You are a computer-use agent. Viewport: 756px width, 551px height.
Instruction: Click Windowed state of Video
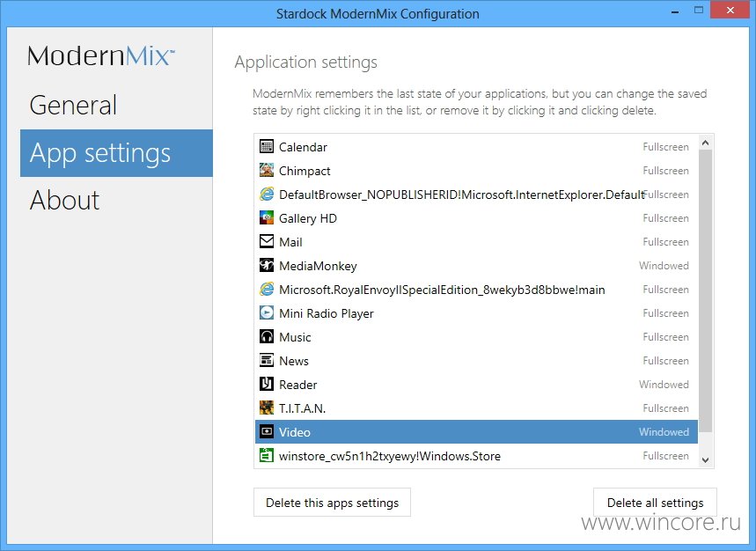tap(664, 432)
